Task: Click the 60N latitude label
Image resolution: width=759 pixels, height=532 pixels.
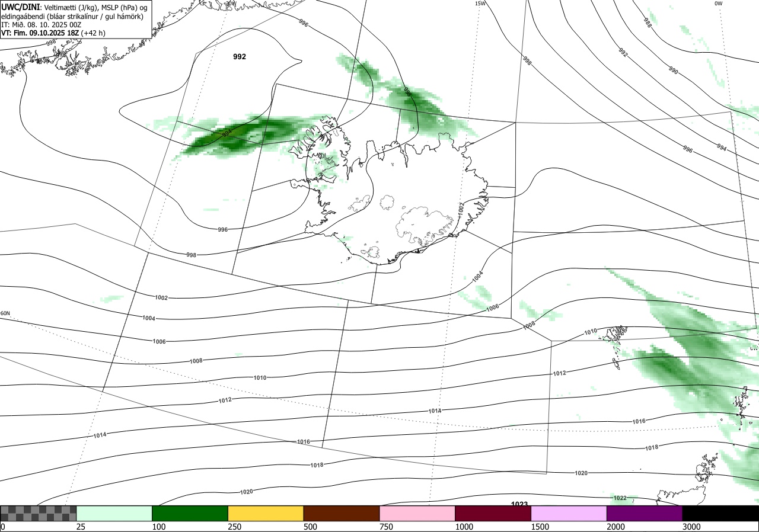Action: (5, 313)
